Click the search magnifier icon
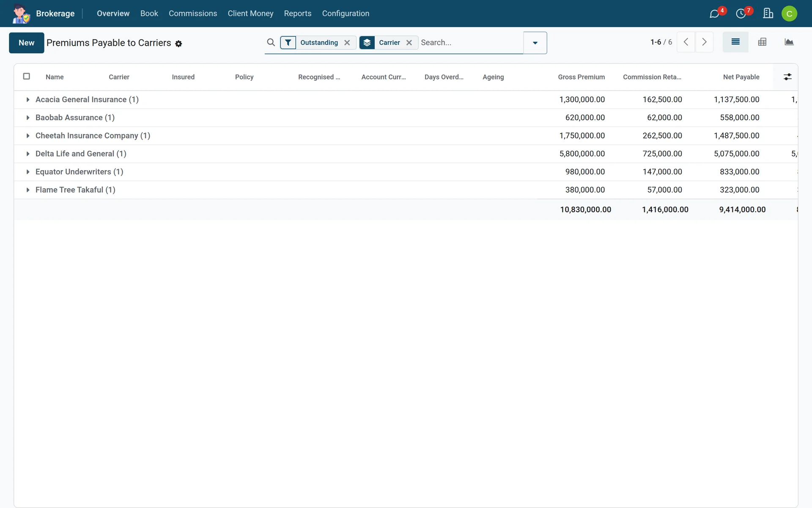 click(271, 42)
